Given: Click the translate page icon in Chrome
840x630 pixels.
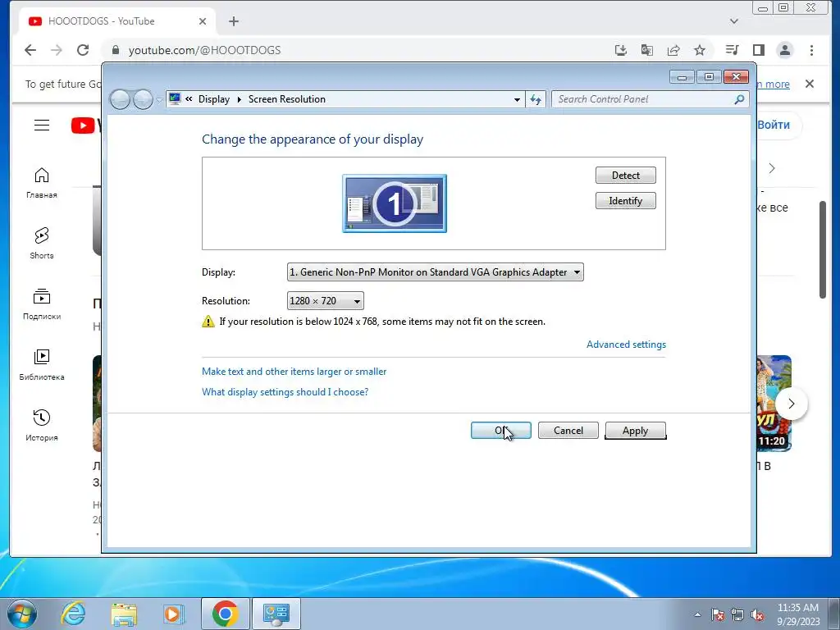Looking at the screenshot, I should click(x=647, y=50).
